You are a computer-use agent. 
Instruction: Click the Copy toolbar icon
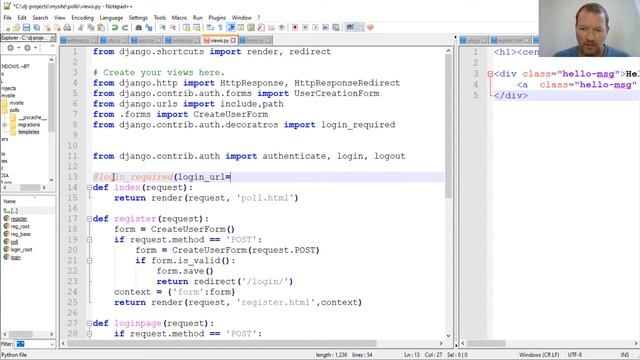tap(91, 27)
